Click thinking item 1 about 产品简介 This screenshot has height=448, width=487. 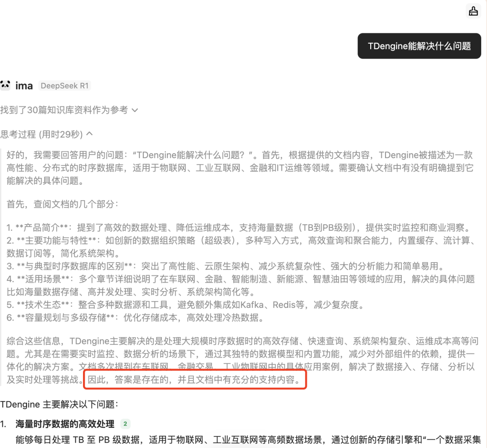[239, 228]
